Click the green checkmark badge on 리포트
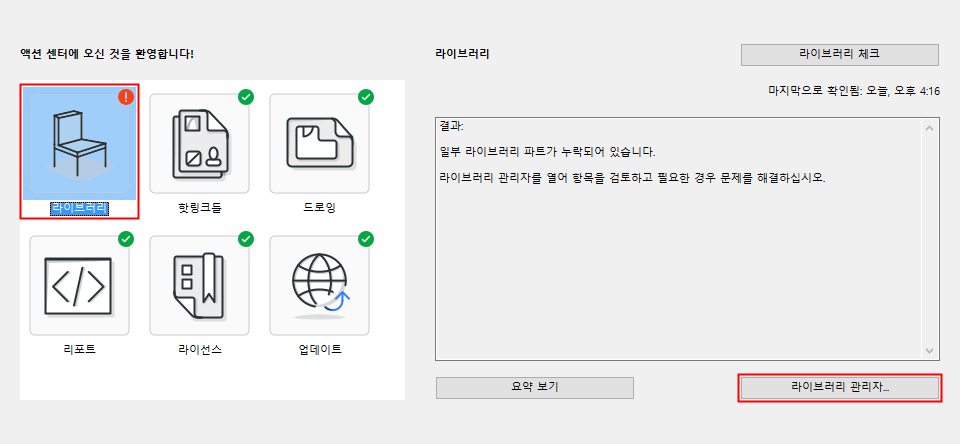Viewport: 960px width, 444px height. click(x=126, y=239)
